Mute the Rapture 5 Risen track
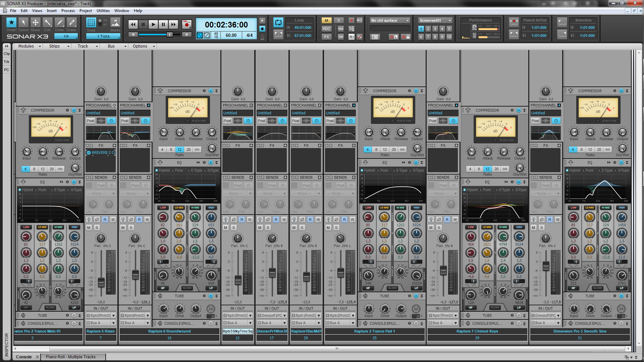 [x=89, y=228]
